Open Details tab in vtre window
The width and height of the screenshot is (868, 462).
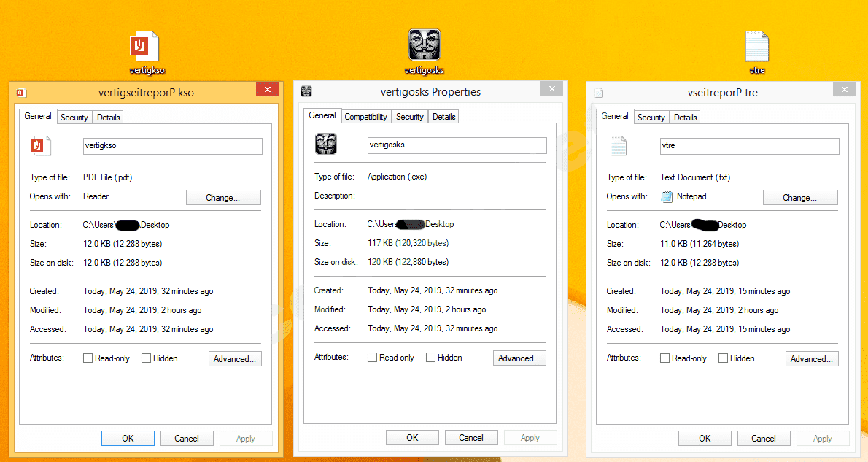[x=686, y=118]
